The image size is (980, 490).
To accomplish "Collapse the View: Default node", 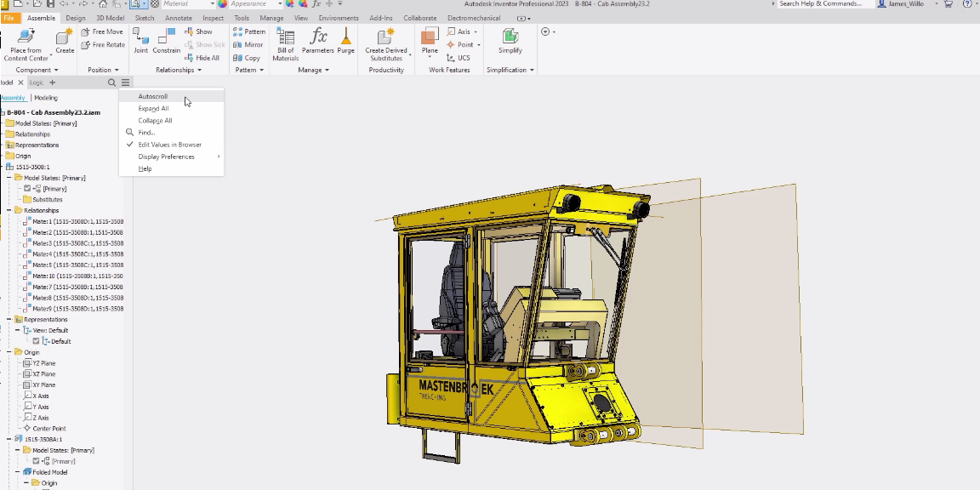I will pos(18,331).
